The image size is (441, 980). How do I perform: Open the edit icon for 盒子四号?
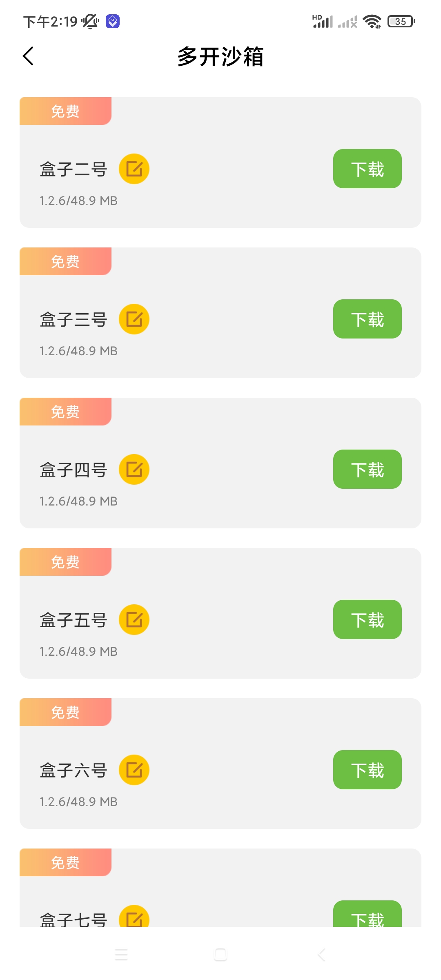(134, 469)
